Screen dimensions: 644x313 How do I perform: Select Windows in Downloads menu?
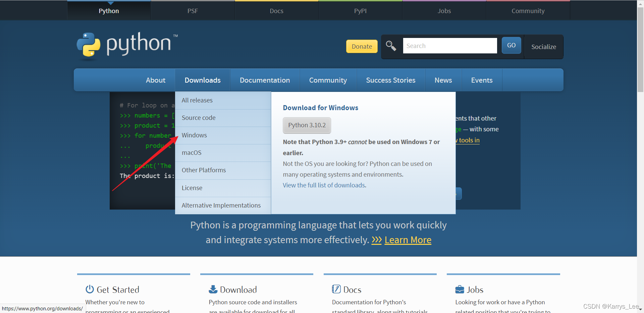[223, 135]
